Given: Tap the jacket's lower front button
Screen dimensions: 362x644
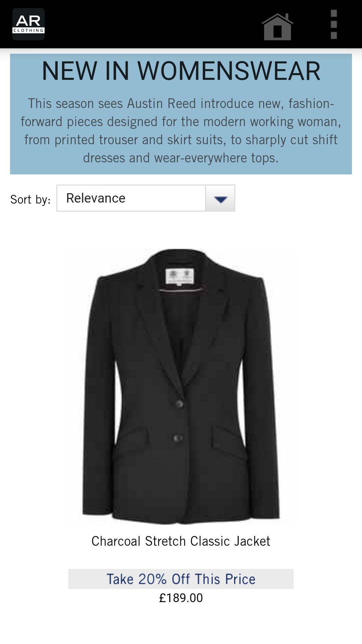Looking at the screenshot, I should (178, 438).
